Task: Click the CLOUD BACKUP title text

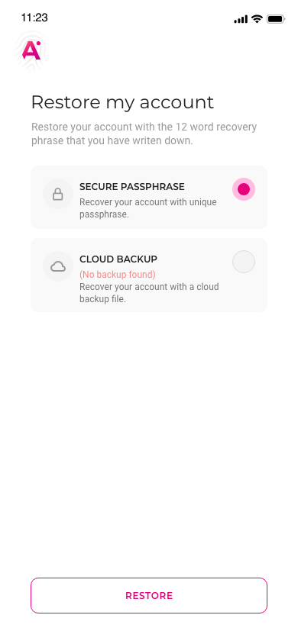Action: point(118,259)
